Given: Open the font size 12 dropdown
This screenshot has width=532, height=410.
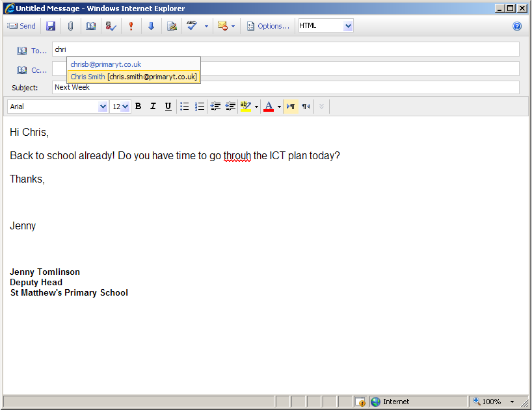Looking at the screenshot, I should [x=126, y=107].
